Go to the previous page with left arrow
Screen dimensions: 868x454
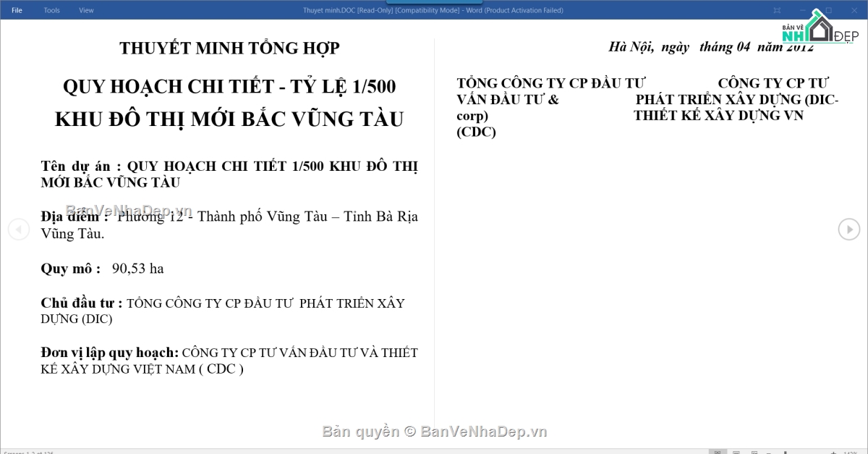tap(18, 230)
